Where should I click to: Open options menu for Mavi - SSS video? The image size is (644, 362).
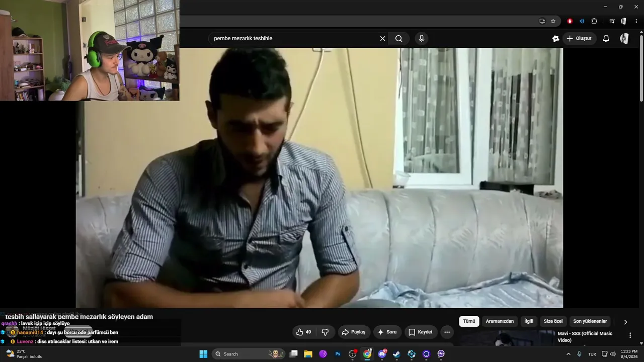click(630, 335)
